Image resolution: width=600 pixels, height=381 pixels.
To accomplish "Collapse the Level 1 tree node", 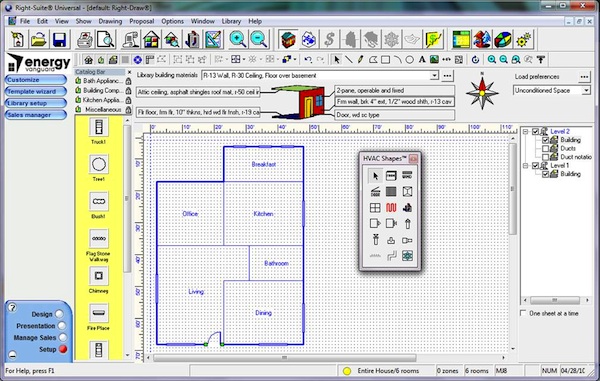I will click(x=525, y=166).
